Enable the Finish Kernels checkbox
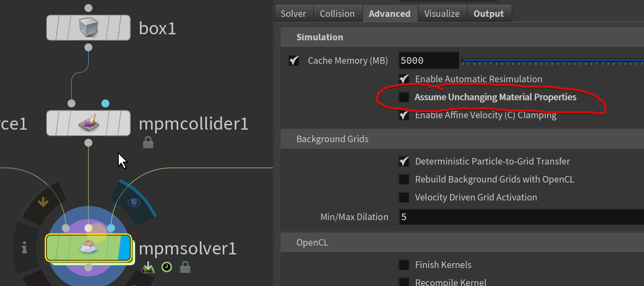 pyautogui.click(x=404, y=265)
